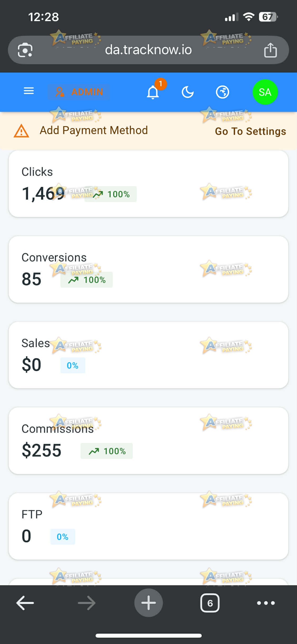Screen dimensions: 297x644
Task: Tap the Add Payment Method notice
Action: point(94,130)
